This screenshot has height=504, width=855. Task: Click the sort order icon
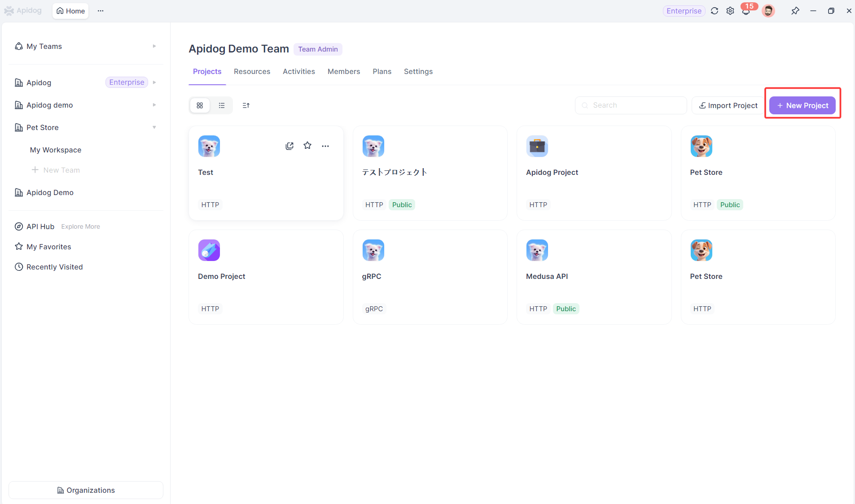click(246, 105)
